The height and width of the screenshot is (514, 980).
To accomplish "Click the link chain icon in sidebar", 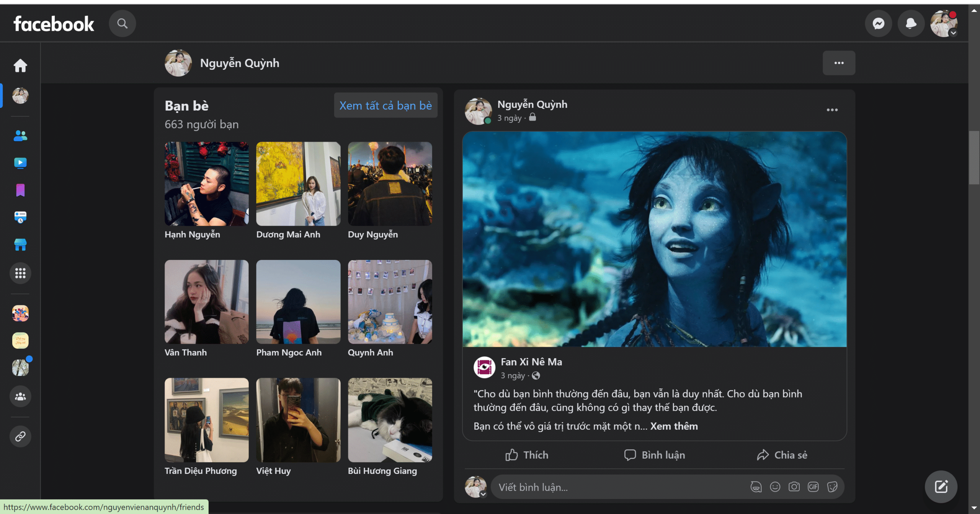I will [20, 436].
